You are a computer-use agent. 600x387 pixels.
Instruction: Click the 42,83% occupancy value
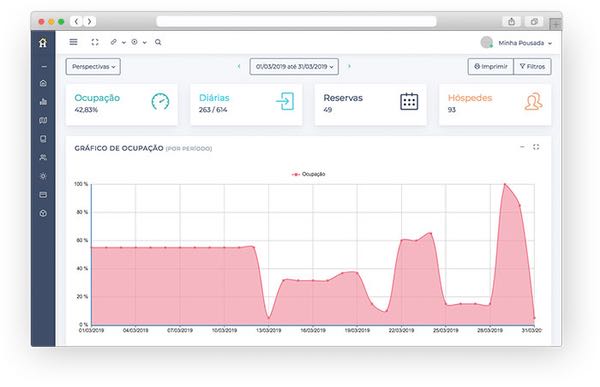[x=86, y=110]
